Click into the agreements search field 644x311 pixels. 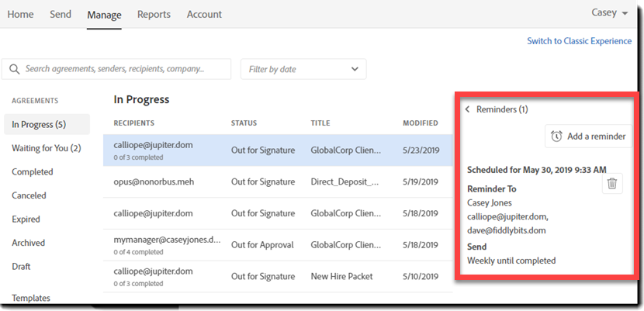click(x=124, y=69)
